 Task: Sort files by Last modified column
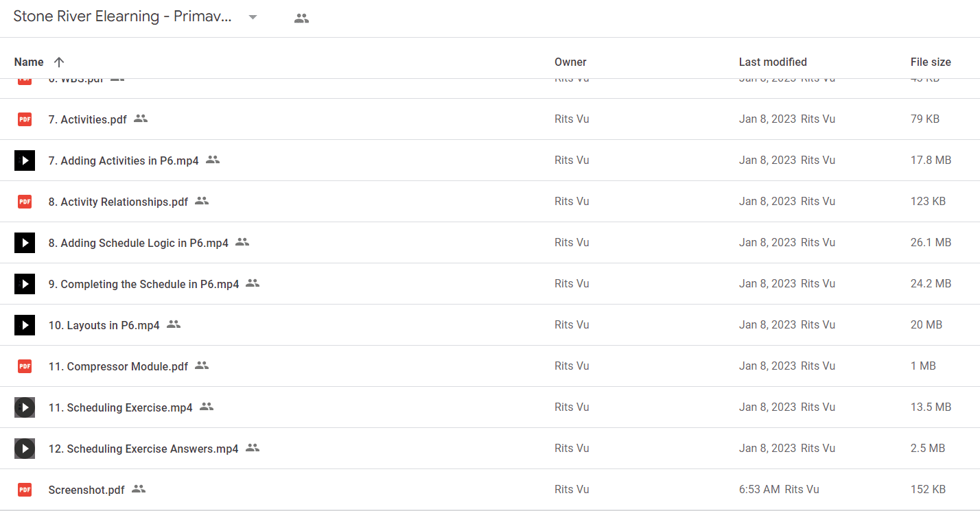tap(773, 62)
